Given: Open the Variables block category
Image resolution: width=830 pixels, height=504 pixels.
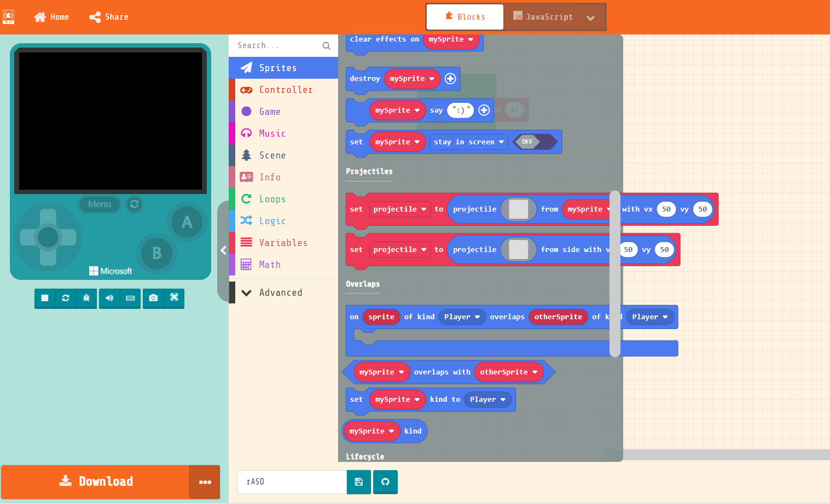Looking at the screenshot, I should click(283, 242).
